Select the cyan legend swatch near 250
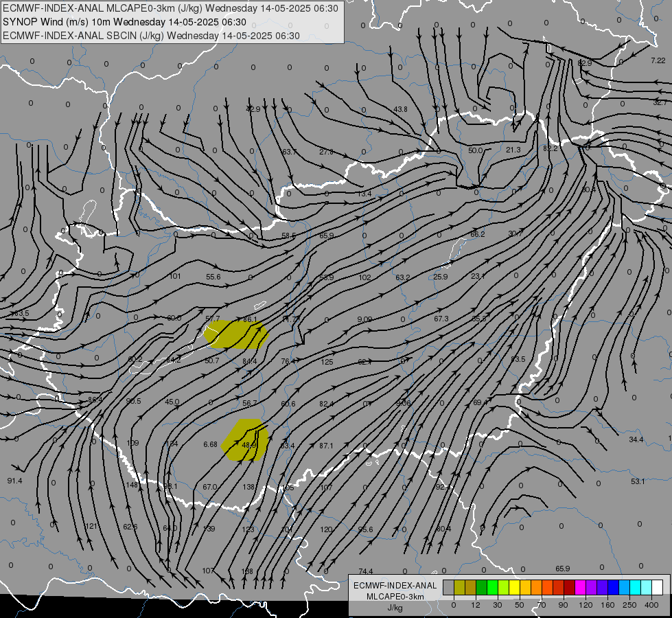This screenshot has height=618, width=672. click(635, 587)
